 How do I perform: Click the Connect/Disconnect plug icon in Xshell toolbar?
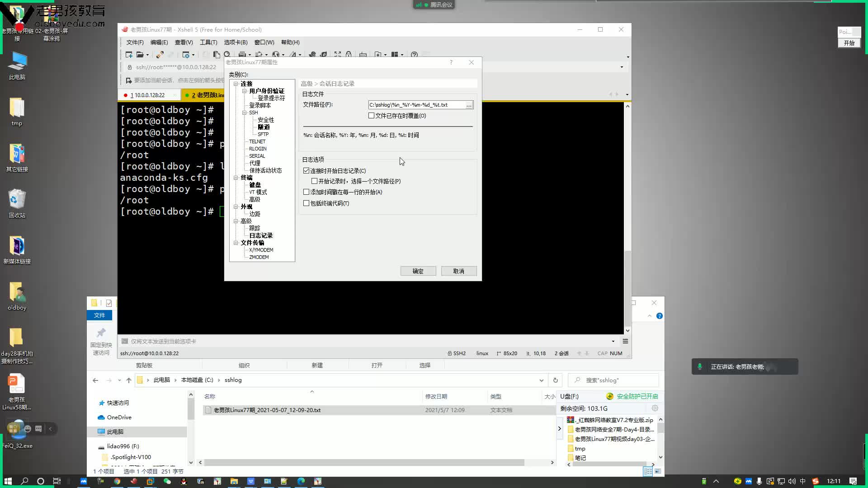tap(160, 55)
